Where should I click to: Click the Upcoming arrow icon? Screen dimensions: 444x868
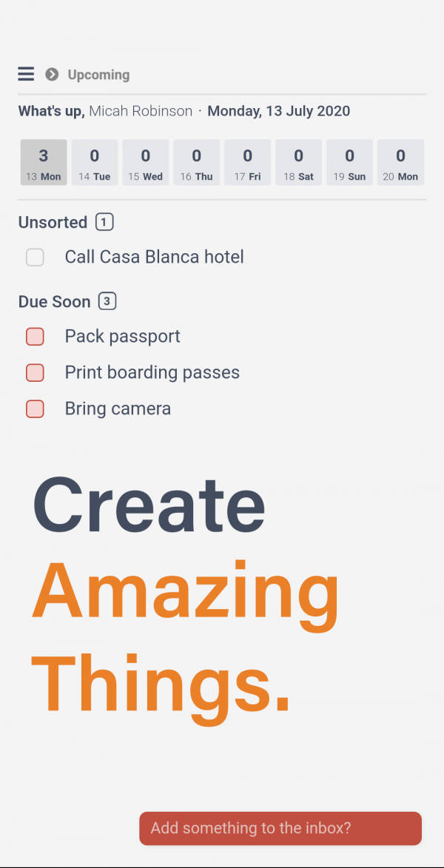coord(52,74)
